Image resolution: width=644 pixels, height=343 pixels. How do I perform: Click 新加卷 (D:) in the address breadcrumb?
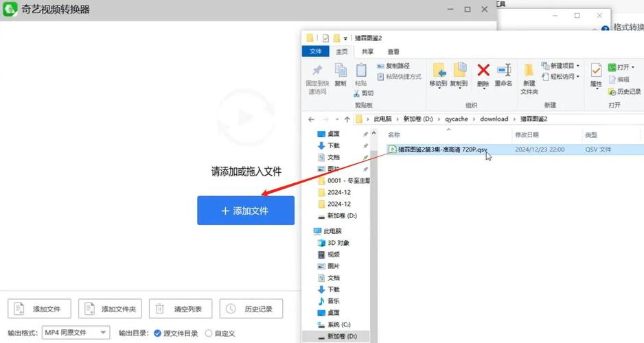pos(418,119)
